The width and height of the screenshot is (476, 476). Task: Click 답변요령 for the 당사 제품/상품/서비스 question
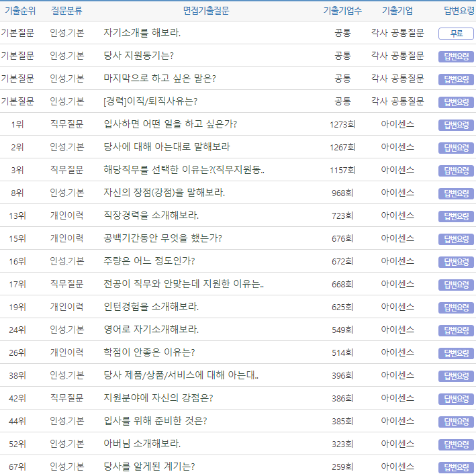point(456,375)
